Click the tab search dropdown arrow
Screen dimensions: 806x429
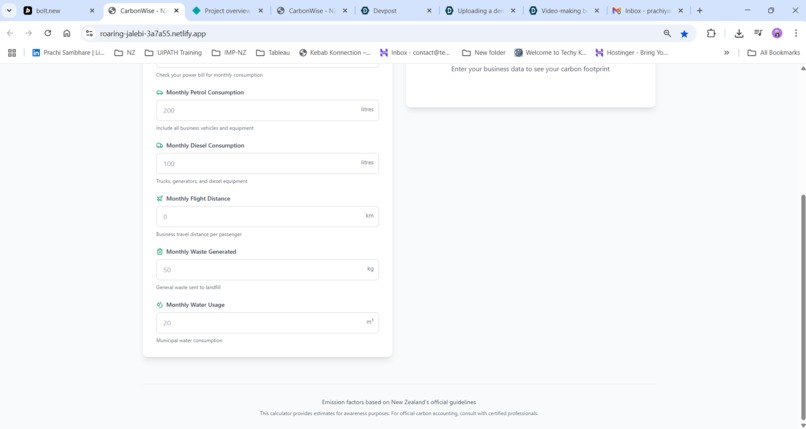pos(9,10)
